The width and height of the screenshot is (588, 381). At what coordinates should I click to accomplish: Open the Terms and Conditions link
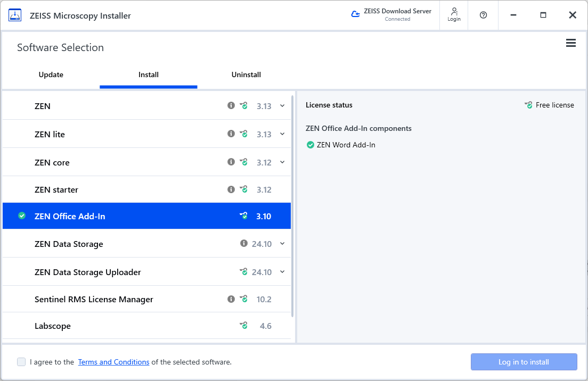click(x=113, y=362)
